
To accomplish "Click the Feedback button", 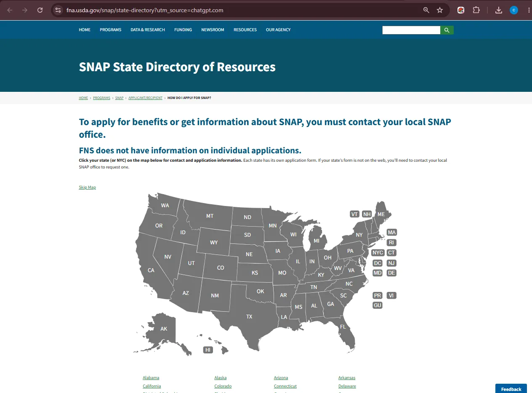I will pos(511,389).
